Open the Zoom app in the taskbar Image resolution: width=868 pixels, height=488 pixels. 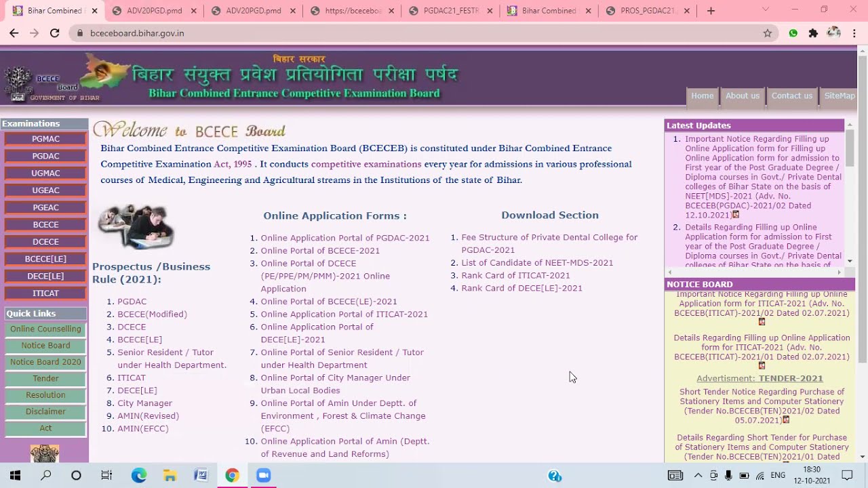click(263, 475)
